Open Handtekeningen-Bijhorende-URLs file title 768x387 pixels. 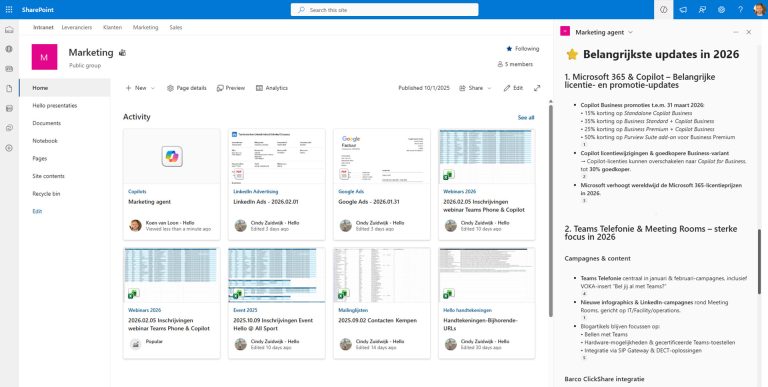[480, 324]
